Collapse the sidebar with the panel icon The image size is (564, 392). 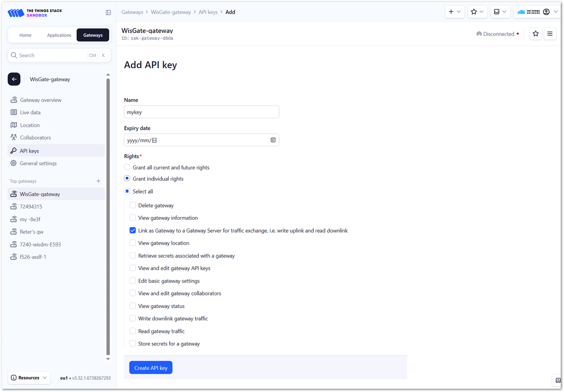pyautogui.click(x=108, y=13)
